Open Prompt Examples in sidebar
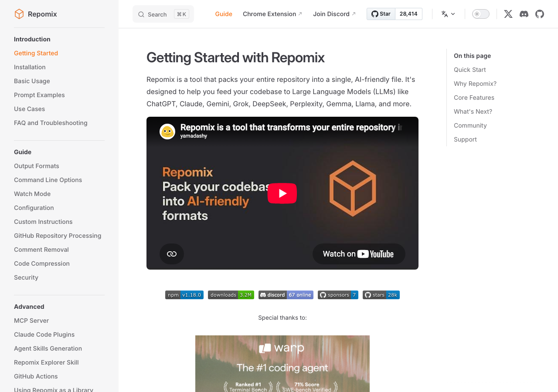The image size is (558, 392). [x=39, y=95]
